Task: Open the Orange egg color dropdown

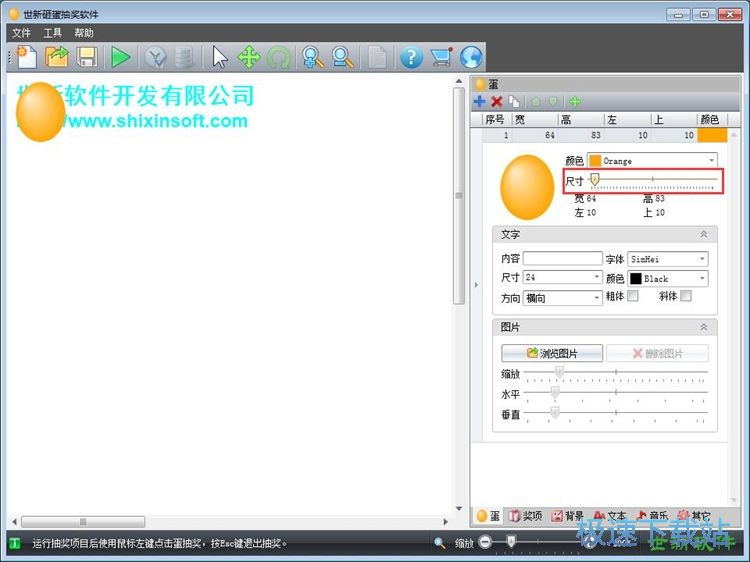Action: (x=651, y=160)
